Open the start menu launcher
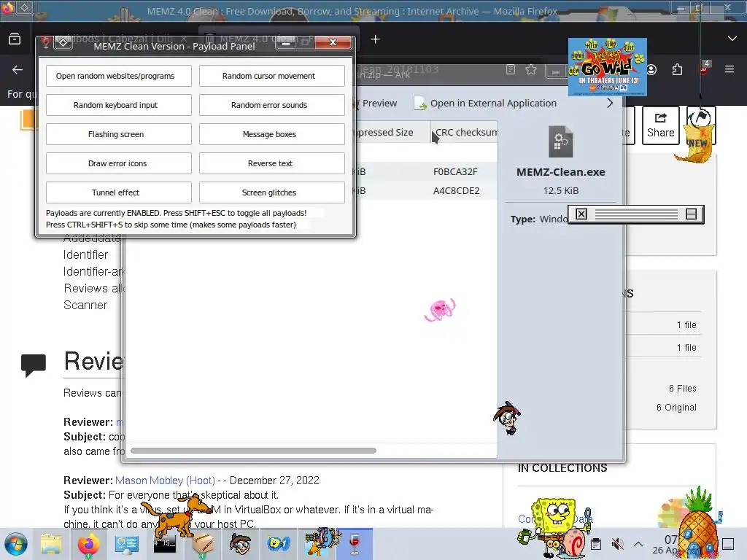The image size is (747, 560). coord(16,544)
